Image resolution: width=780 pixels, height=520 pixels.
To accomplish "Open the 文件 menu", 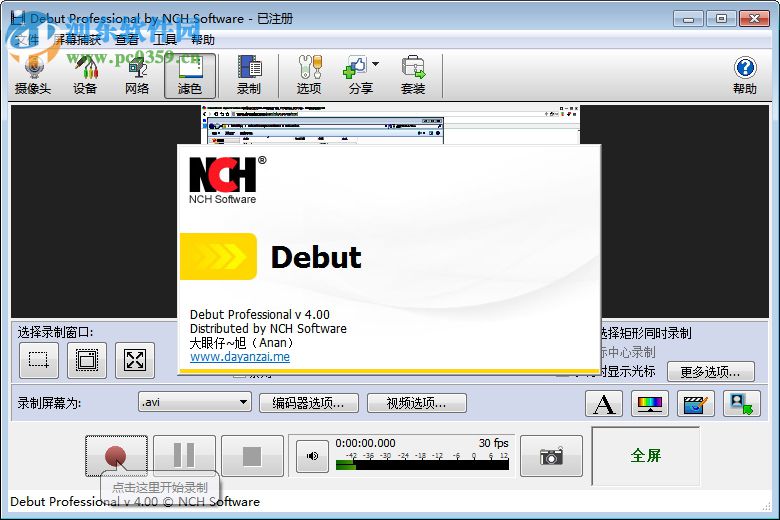I will point(27,39).
